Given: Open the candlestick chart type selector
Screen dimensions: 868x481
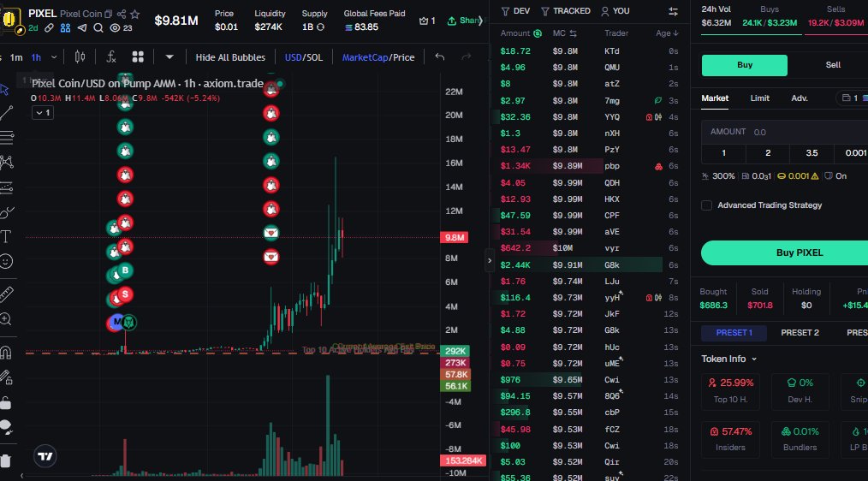Looking at the screenshot, I should pyautogui.click(x=80, y=57).
